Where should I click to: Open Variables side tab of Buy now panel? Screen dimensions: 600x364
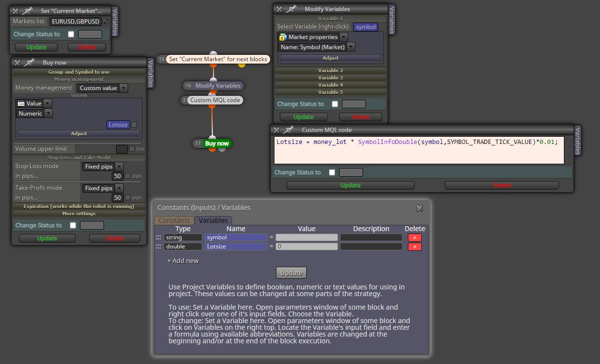click(150, 73)
